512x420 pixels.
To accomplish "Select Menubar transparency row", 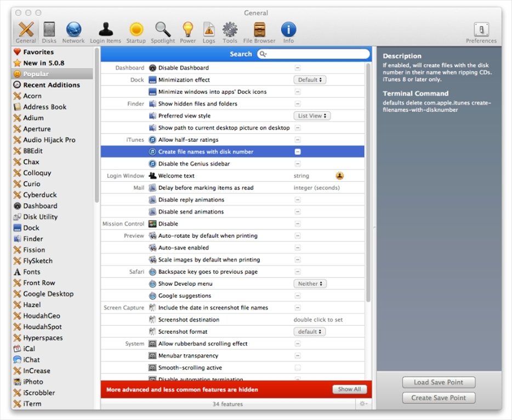I will click(x=232, y=355).
